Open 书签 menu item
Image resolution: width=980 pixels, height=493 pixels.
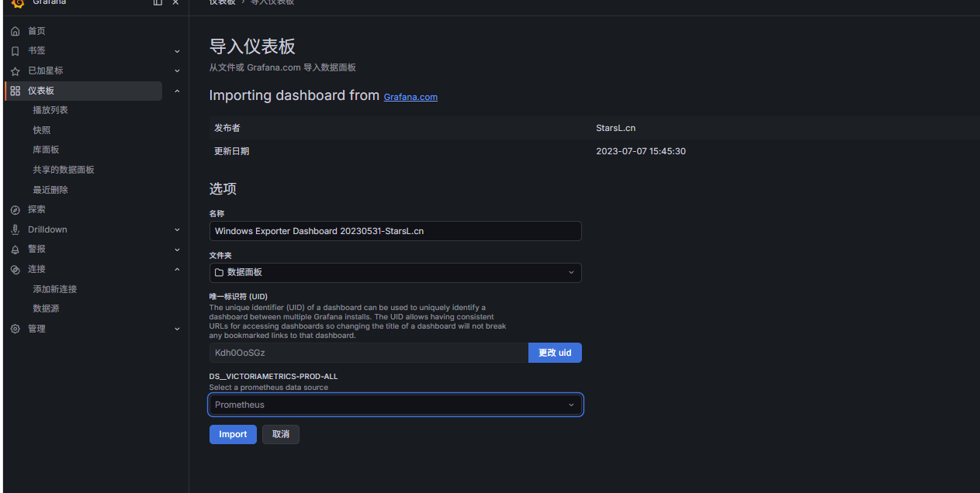(36, 50)
